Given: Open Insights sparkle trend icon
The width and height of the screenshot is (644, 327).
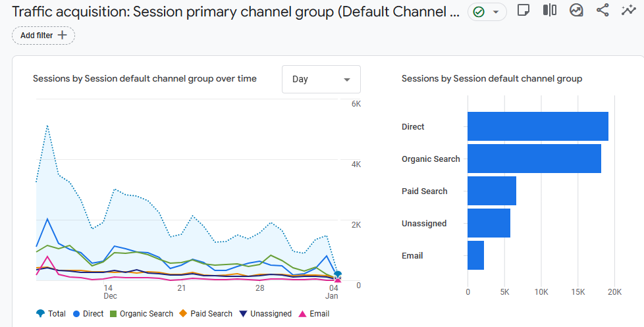Looking at the screenshot, I should 629,11.
